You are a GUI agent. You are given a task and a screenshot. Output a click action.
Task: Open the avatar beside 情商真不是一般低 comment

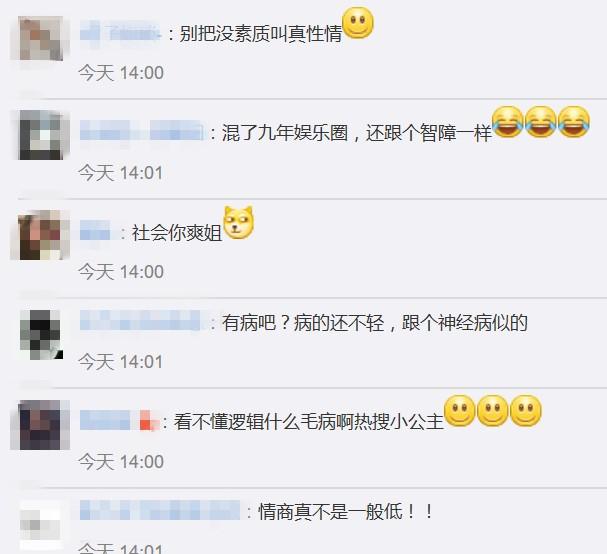(41, 525)
